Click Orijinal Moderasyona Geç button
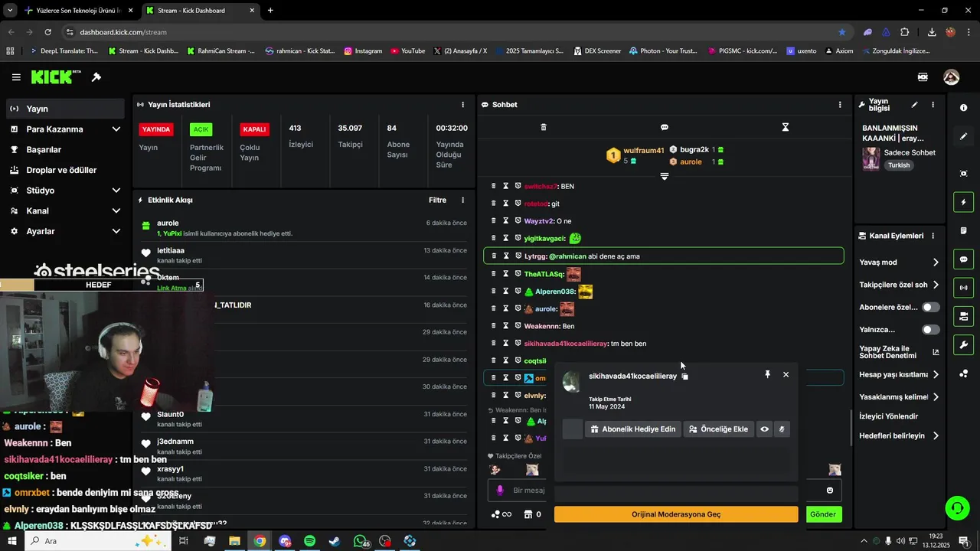This screenshot has width=980, height=551. point(676,514)
